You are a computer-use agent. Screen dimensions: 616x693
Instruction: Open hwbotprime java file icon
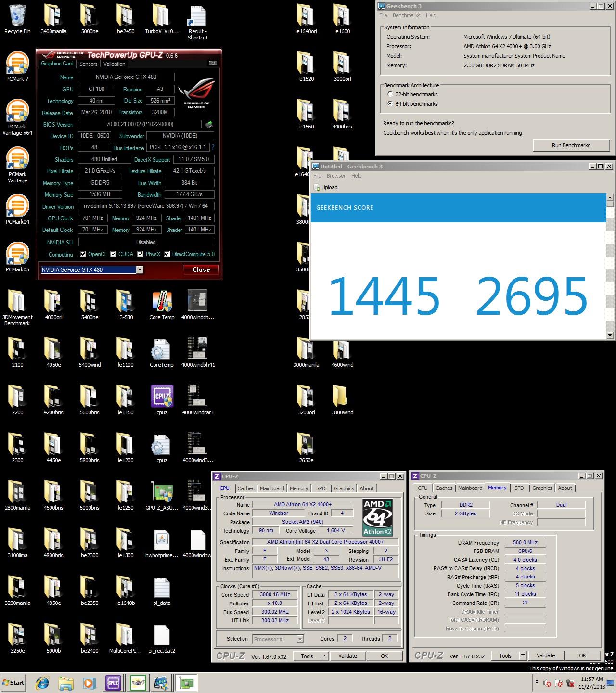coord(162,543)
